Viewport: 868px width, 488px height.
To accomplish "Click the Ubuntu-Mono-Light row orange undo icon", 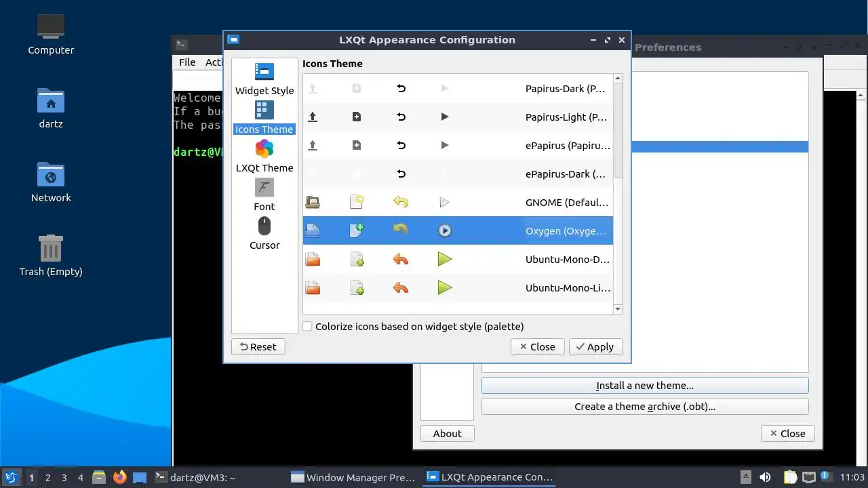I will (x=401, y=287).
